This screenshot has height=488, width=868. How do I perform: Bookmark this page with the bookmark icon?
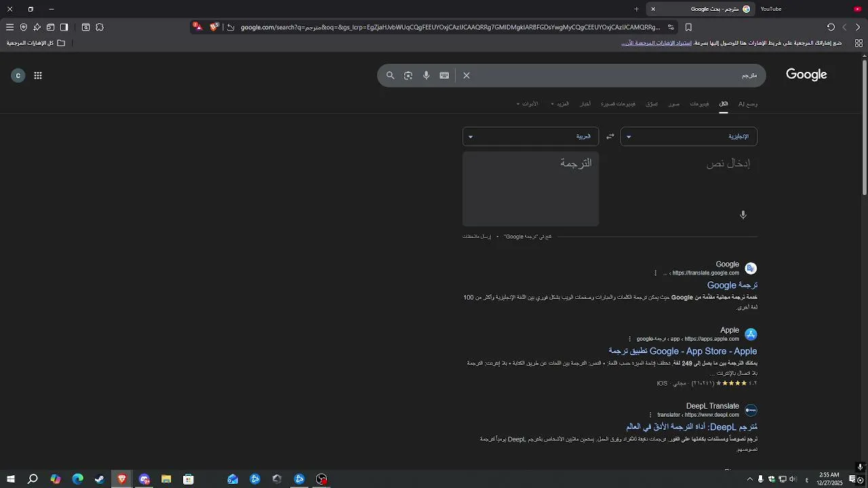click(x=688, y=27)
